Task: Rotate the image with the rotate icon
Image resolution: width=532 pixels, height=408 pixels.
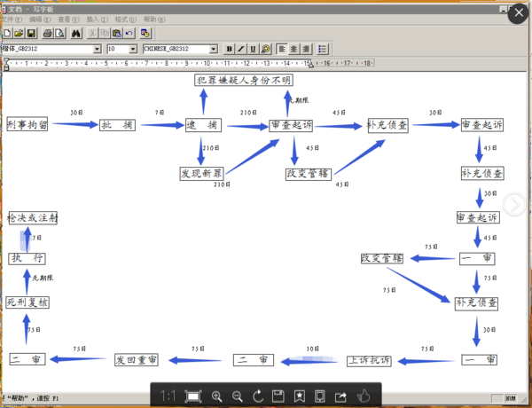Action: point(258,395)
